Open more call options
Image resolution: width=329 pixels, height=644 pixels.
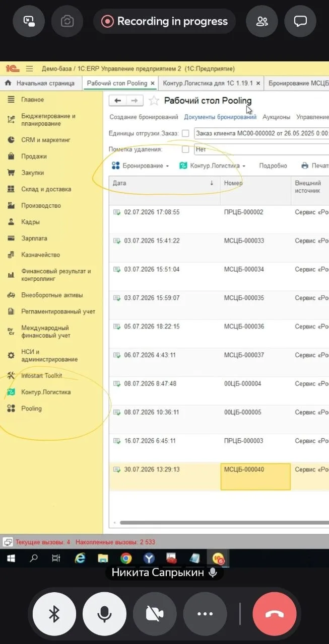pos(205,614)
